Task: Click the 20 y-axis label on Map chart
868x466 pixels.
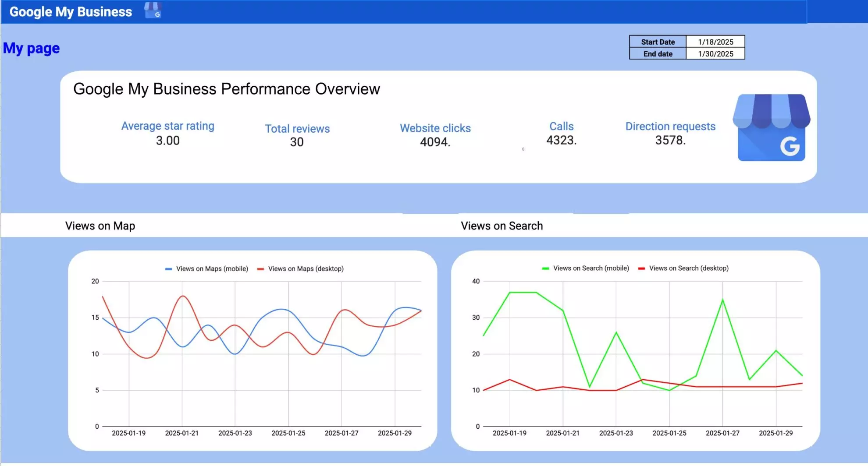Action: (x=95, y=281)
